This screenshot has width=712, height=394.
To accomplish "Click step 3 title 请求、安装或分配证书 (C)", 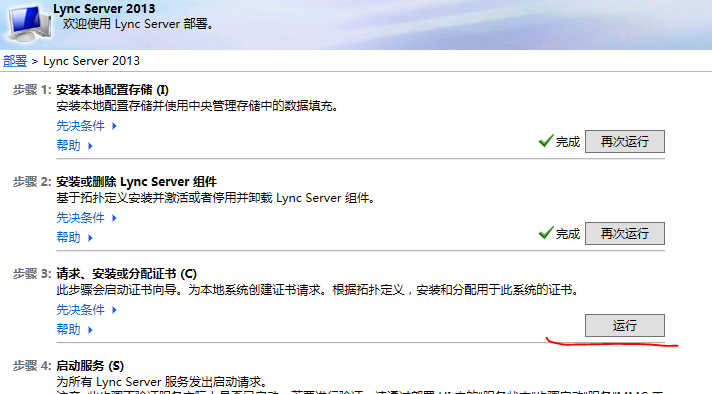I will tap(126, 274).
